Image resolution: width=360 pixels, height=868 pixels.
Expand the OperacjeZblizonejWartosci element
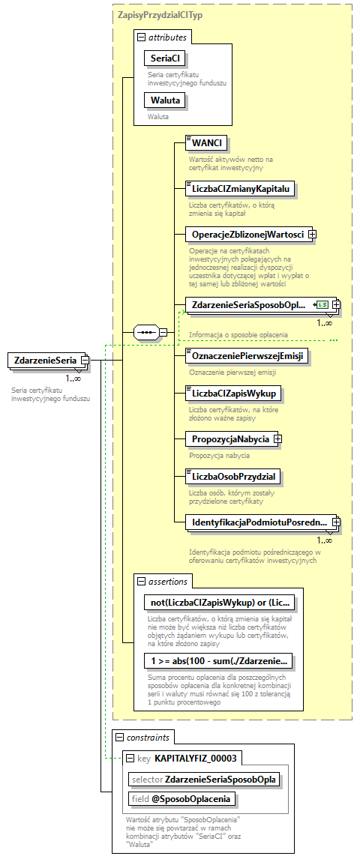(x=312, y=234)
